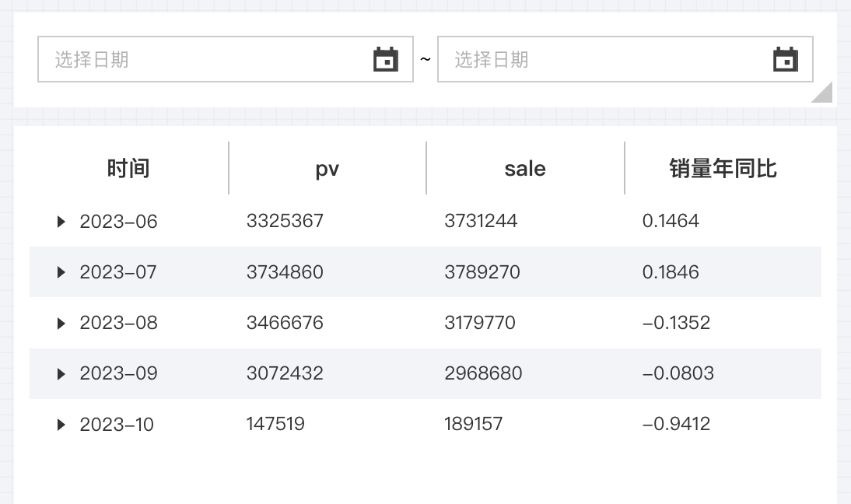Click year-over-year value -0.9412

click(676, 424)
